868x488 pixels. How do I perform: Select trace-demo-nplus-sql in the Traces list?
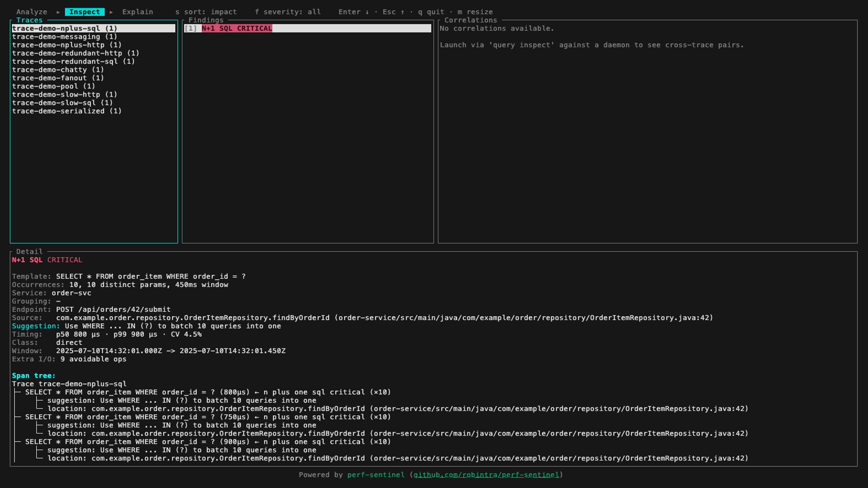[93, 28]
